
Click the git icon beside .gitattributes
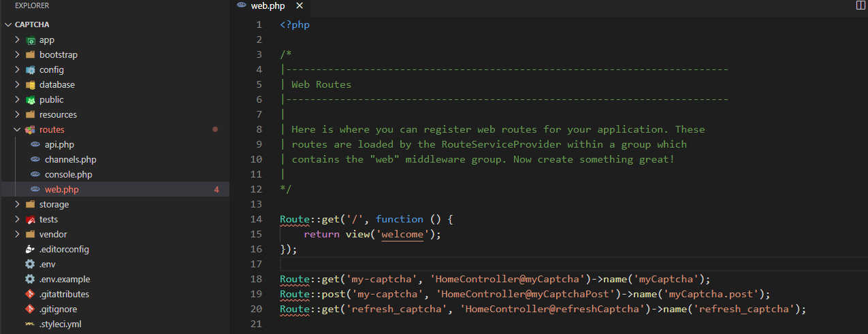[x=30, y=294]
